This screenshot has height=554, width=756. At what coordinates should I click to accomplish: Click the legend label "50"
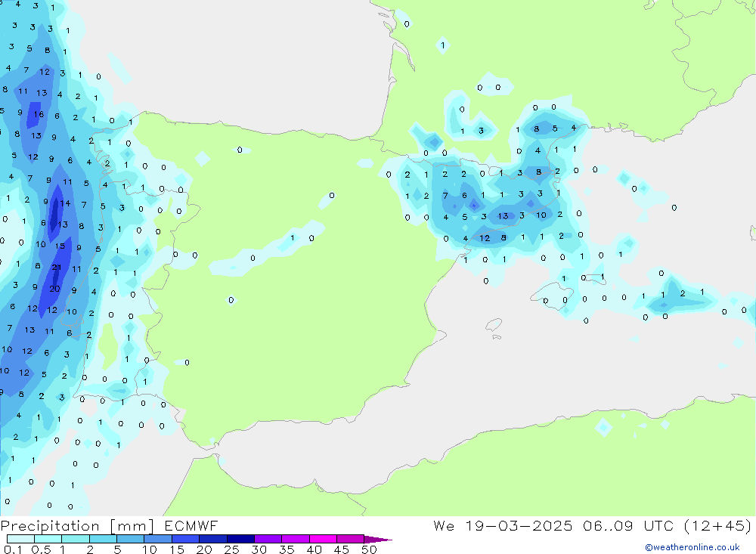click(369, 549)
